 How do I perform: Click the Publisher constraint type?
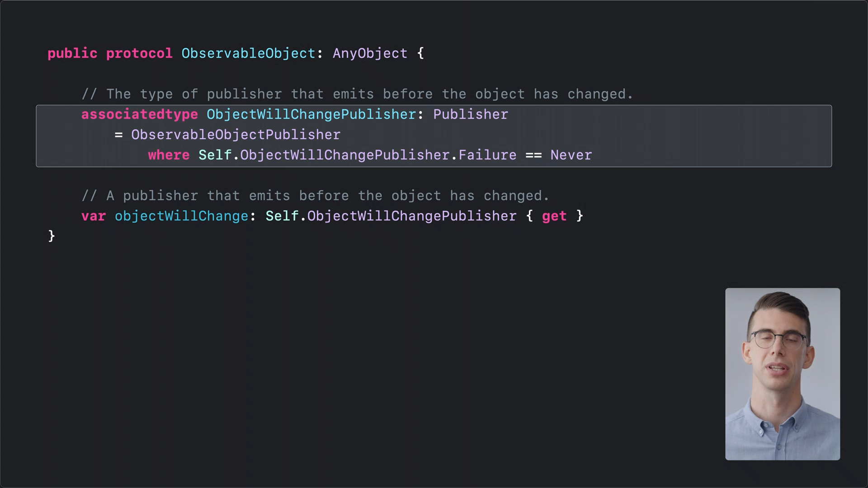[x=471, y=114]
